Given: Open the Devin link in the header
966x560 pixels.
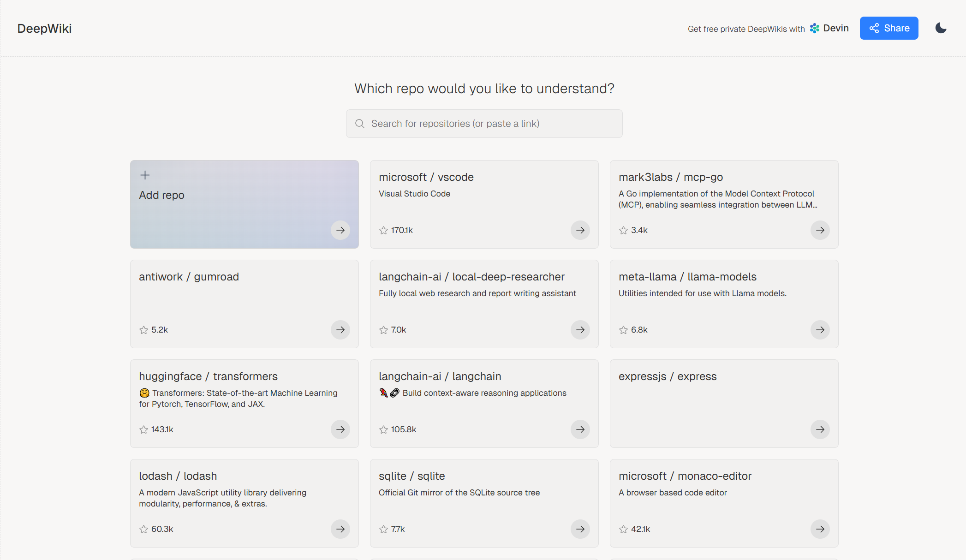Looking at the screenshot, I should tap(829, 28).
